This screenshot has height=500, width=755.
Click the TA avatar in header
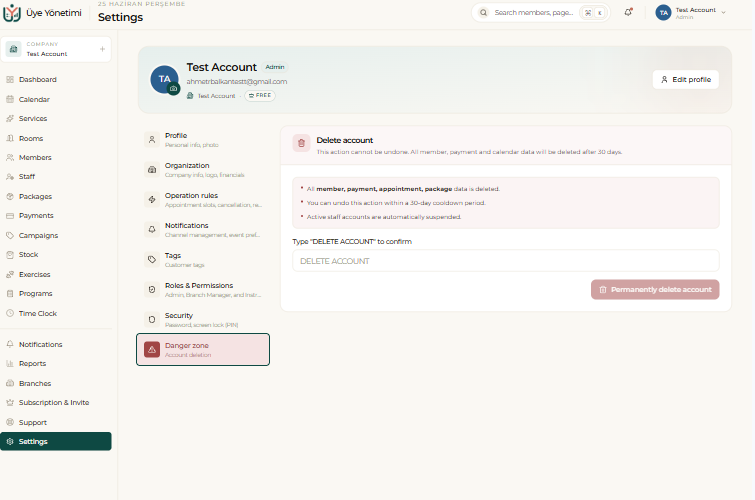click(x=664, y=13)
